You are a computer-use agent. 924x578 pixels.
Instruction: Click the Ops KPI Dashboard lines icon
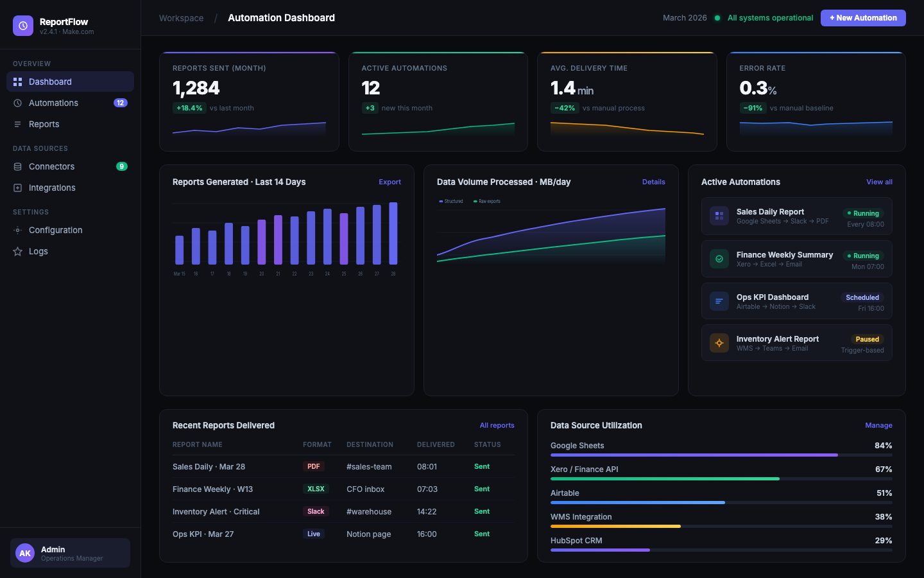pos(719,301)
